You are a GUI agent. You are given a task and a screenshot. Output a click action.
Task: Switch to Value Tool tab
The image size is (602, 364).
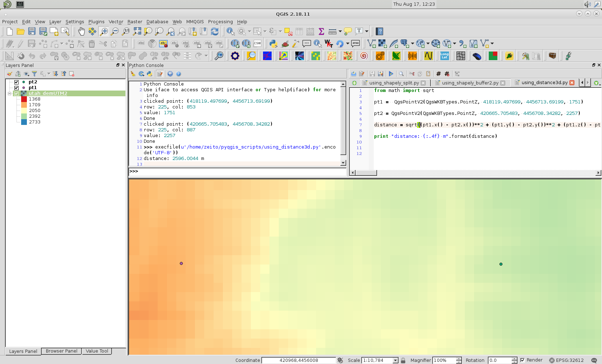[97, 351]
